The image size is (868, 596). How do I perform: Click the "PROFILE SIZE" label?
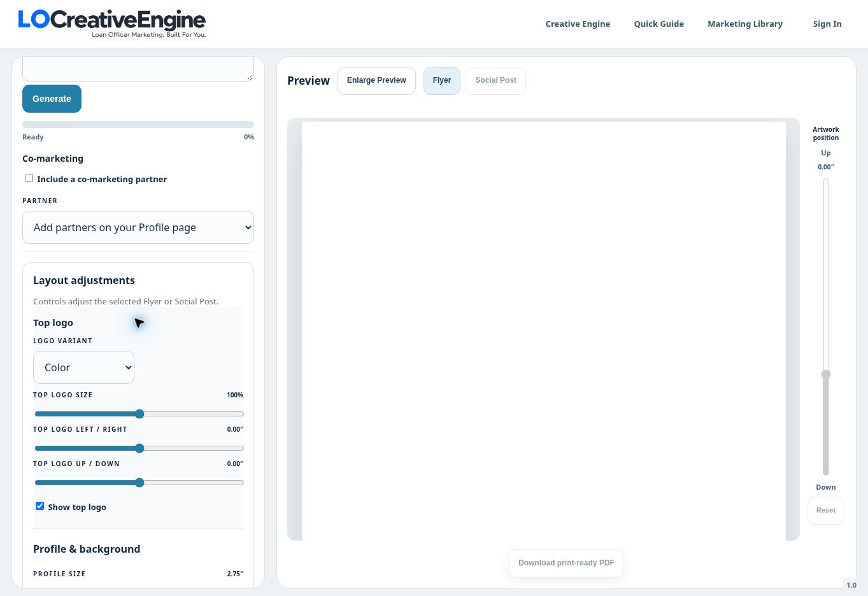pos(59,574)
